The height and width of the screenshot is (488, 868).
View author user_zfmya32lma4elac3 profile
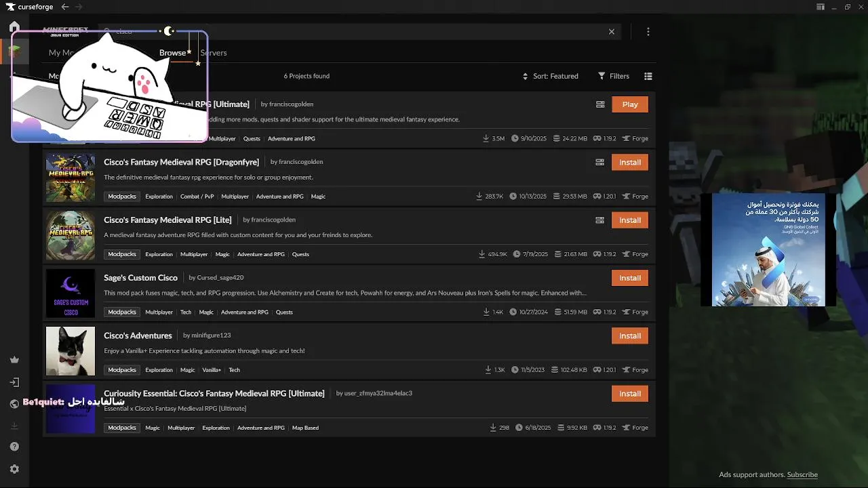click(378, 393)
